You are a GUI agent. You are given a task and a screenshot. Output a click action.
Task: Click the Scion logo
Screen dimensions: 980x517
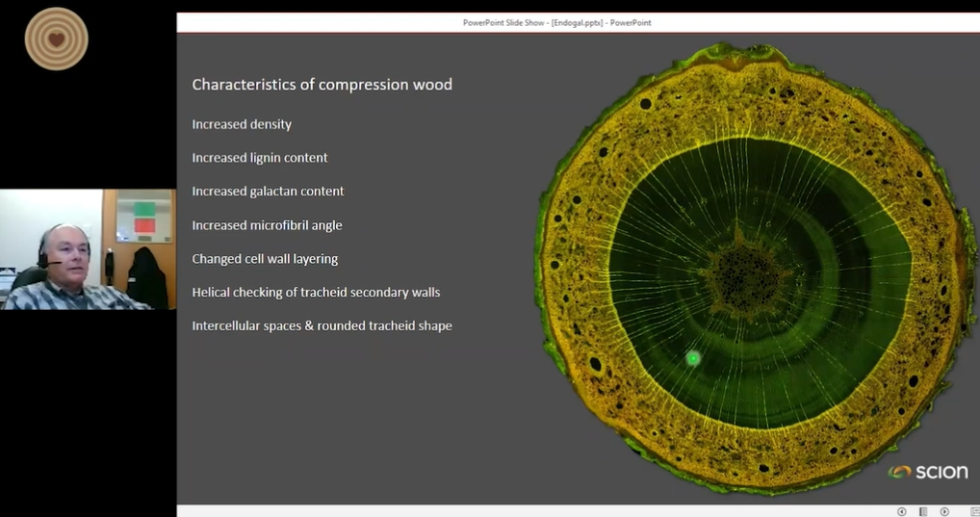(x=928, y=472)
